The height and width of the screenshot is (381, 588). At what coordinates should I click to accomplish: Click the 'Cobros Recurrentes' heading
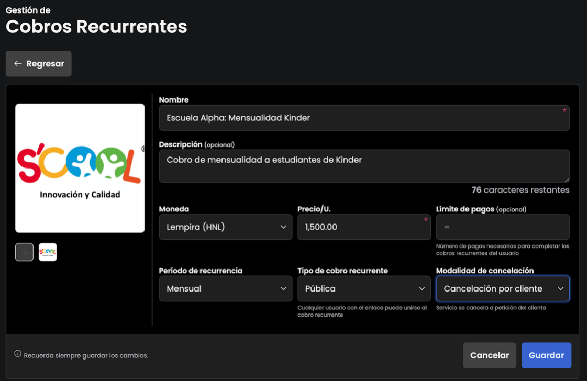(x=96, y=26)
